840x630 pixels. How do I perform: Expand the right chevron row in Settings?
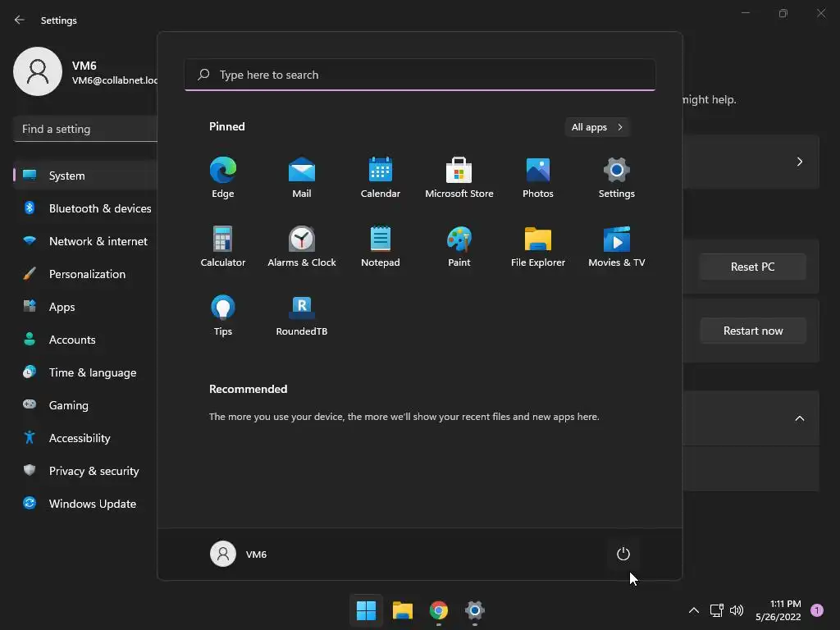tap(799, 162)
